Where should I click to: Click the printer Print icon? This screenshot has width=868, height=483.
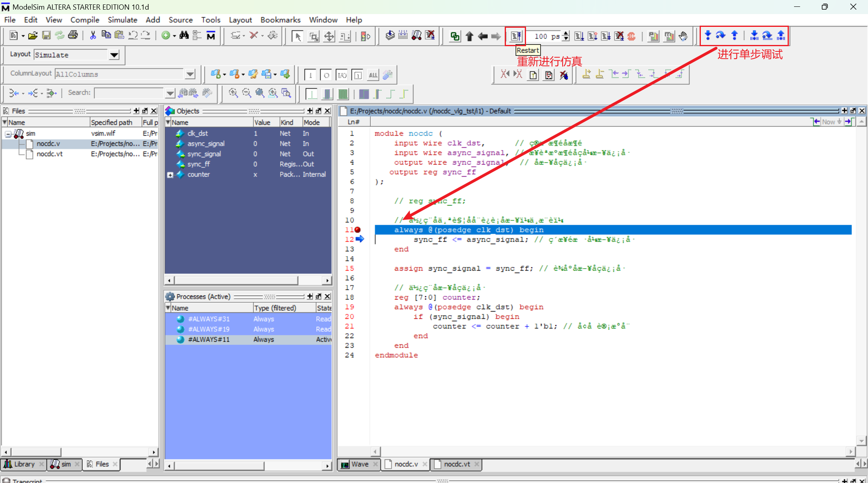[73, 35]
